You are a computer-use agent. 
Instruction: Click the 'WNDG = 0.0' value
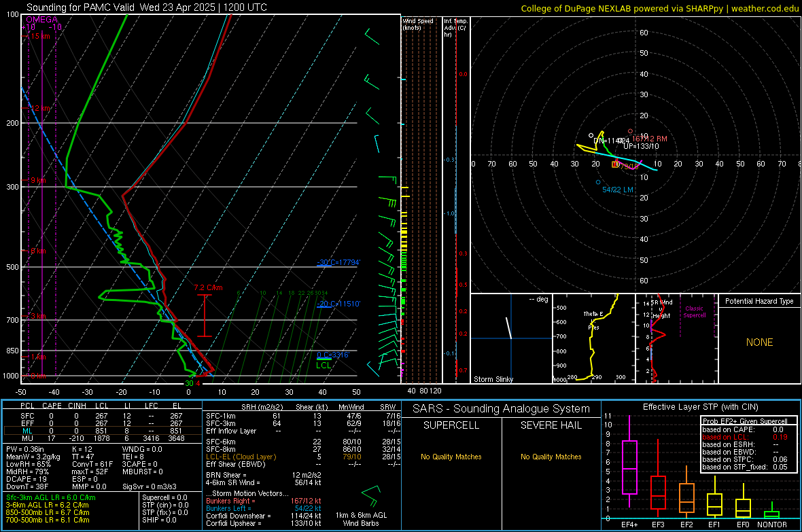point(142,449)
